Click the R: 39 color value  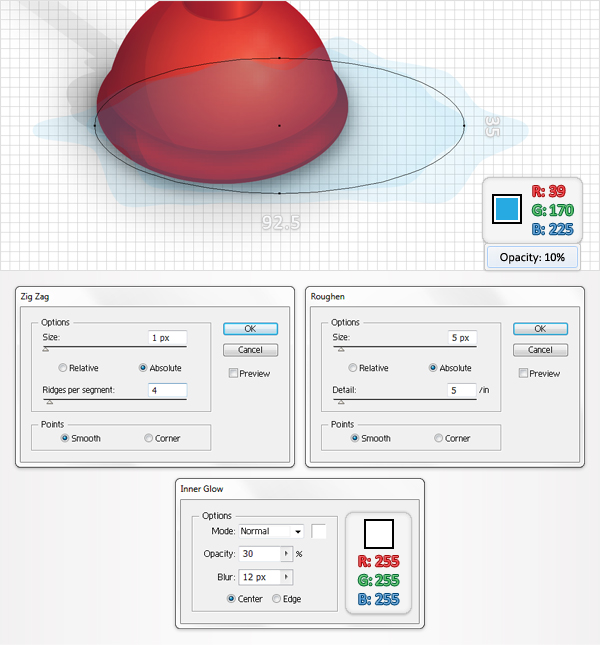[549, 191]
